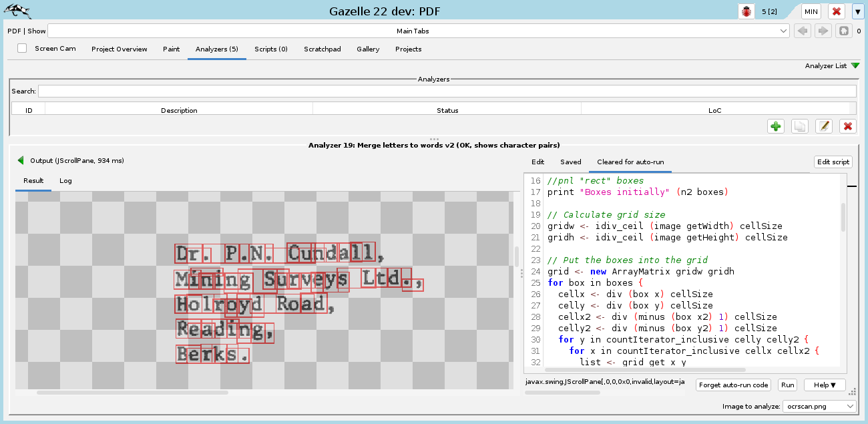Image resolution: width=868 pixels, height=424 pixels.
Task: Click the red X delete analyzer icon
Action: [x=848, y=126]
